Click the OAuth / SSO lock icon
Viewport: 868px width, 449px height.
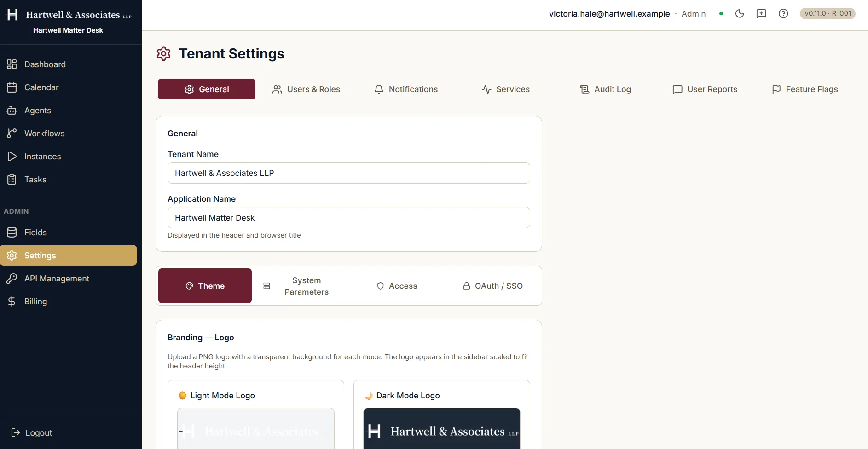tap(467, 286)
